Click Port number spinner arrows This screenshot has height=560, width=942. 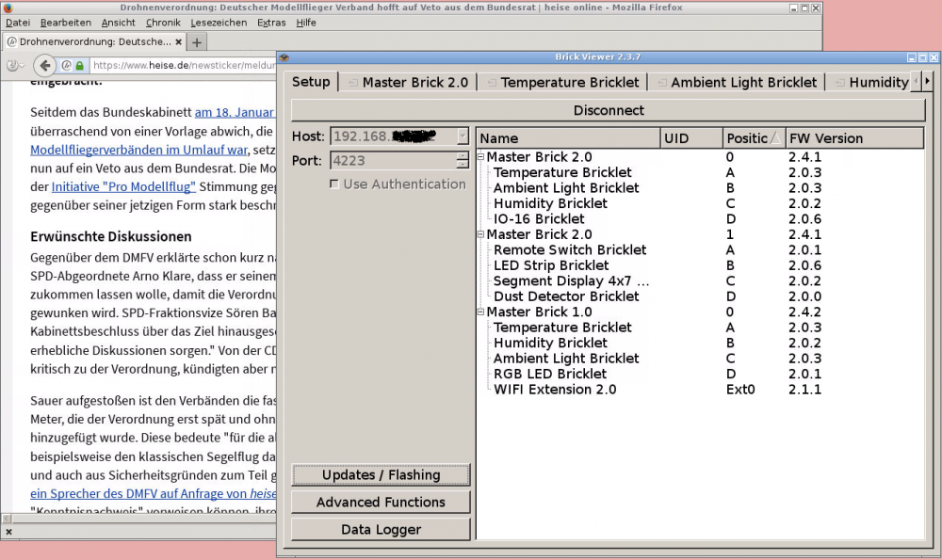point(462,161)
